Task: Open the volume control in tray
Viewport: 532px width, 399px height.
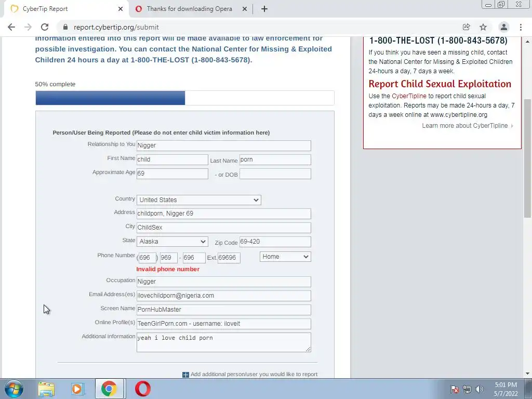Action: pyautogui.click(x=480, y=389)
